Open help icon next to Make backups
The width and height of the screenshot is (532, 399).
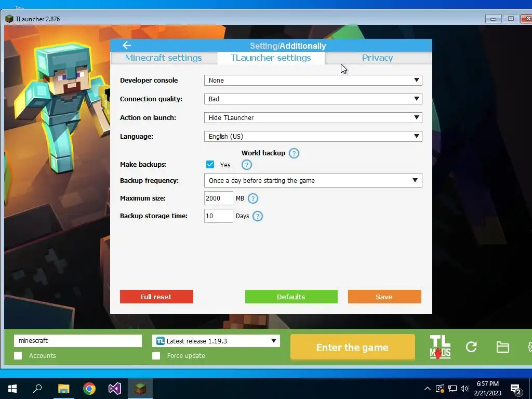point(247,165)
